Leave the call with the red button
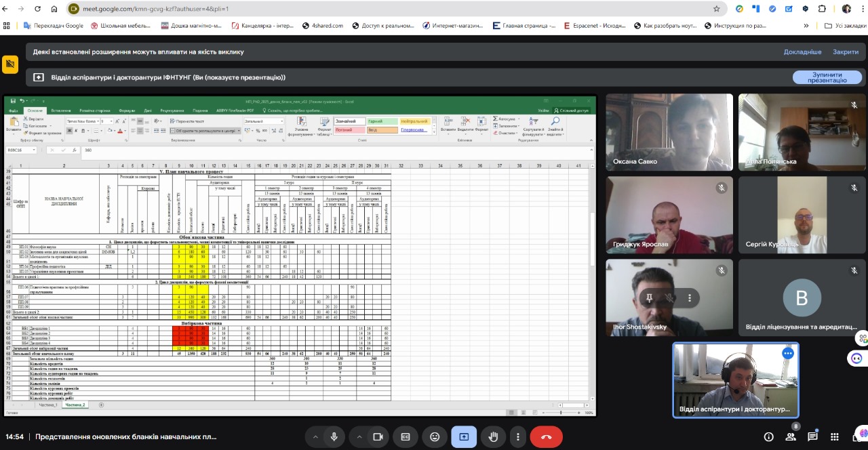Viewport: 868px width, 450px height. tap(547, 437)
